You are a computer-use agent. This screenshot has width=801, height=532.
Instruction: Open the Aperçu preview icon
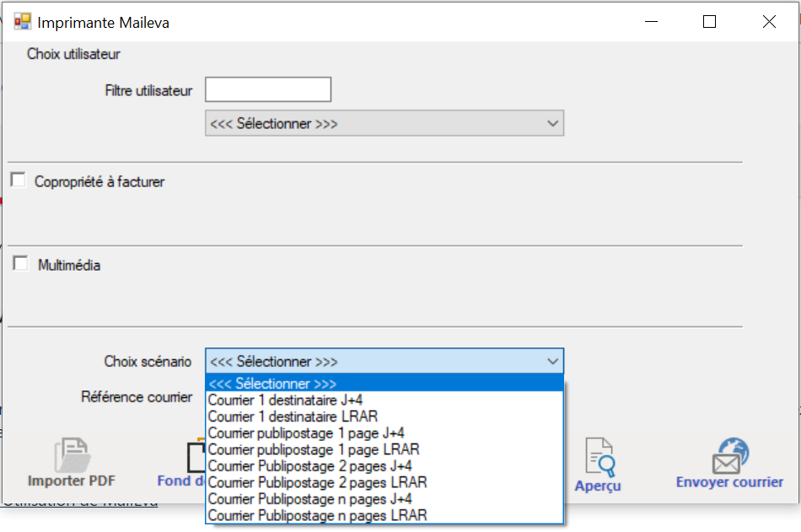click(599, 457)
